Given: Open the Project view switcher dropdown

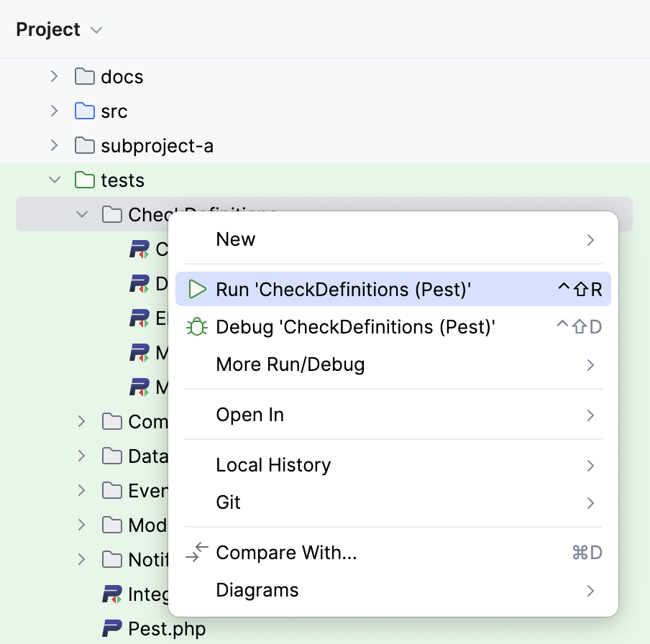Looking at the screenshot, I should [x=97, y=29].
